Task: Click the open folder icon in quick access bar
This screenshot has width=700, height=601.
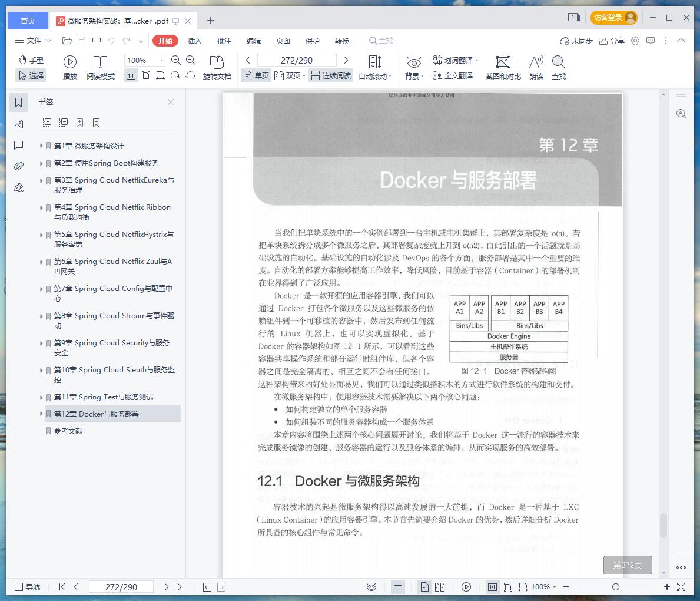Action: point(67,41)
